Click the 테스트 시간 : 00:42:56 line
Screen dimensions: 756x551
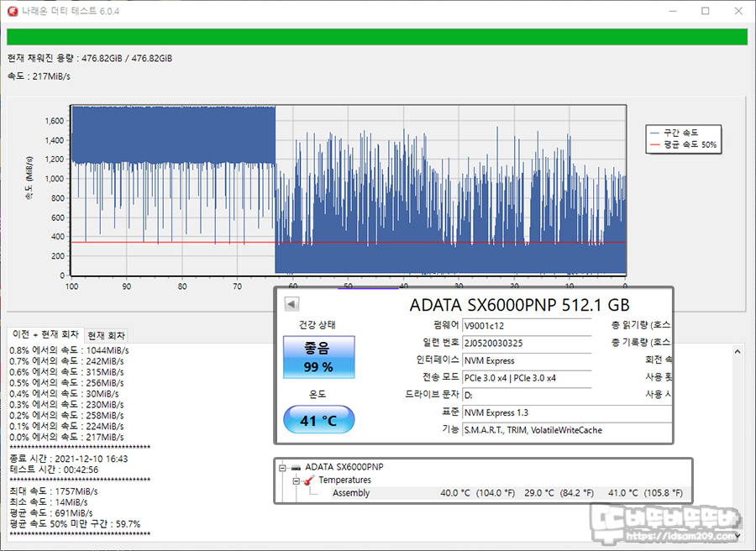point(54,470)
